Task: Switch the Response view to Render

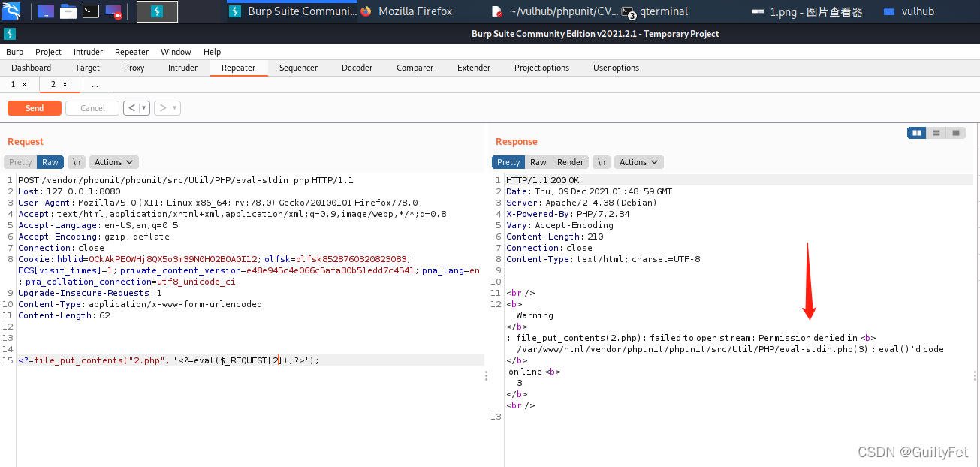Action: click(x=570, y=162)
